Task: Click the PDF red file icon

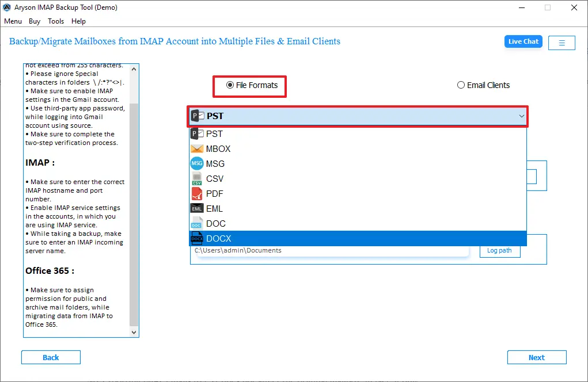Action: 197,194
